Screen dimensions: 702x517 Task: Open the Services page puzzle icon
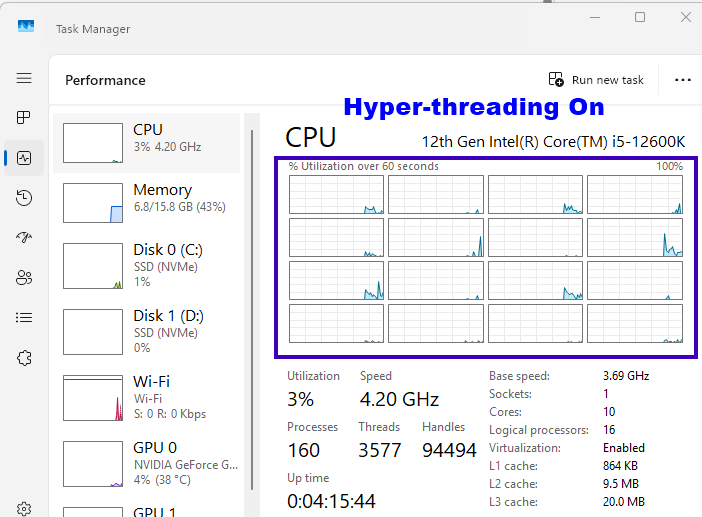[x=24, y=358]
